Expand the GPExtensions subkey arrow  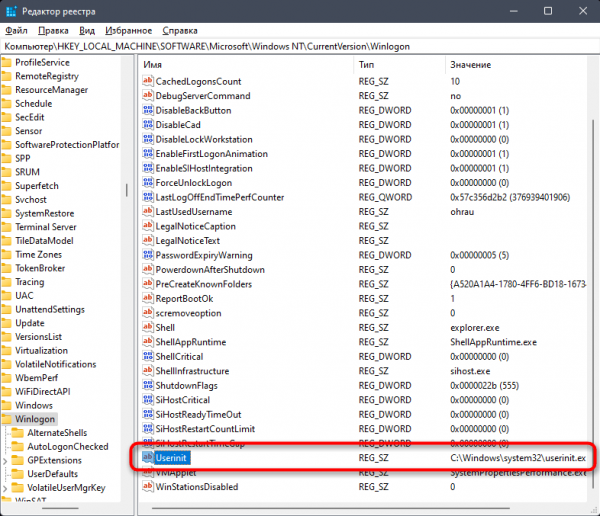[5, 460]
